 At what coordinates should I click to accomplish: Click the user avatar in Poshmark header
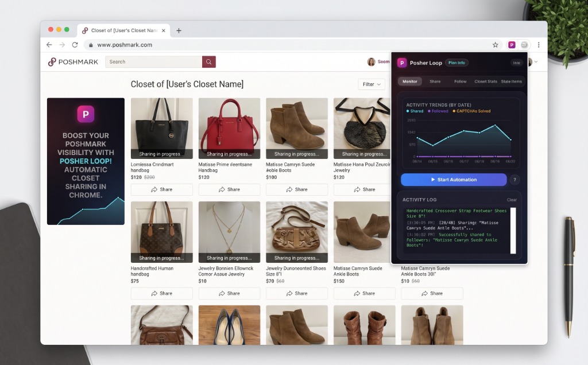[372, 62]
